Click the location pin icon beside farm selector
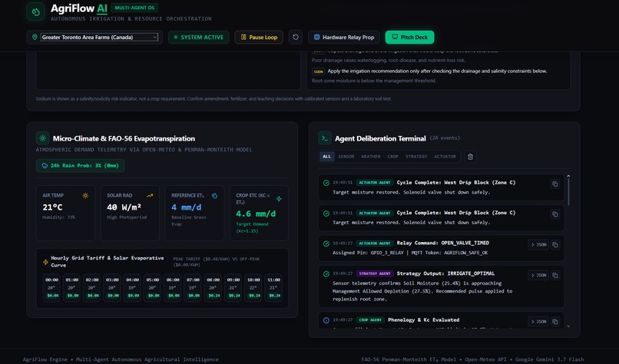The width and height of the screenshot is (619, 364). point(35,37)
